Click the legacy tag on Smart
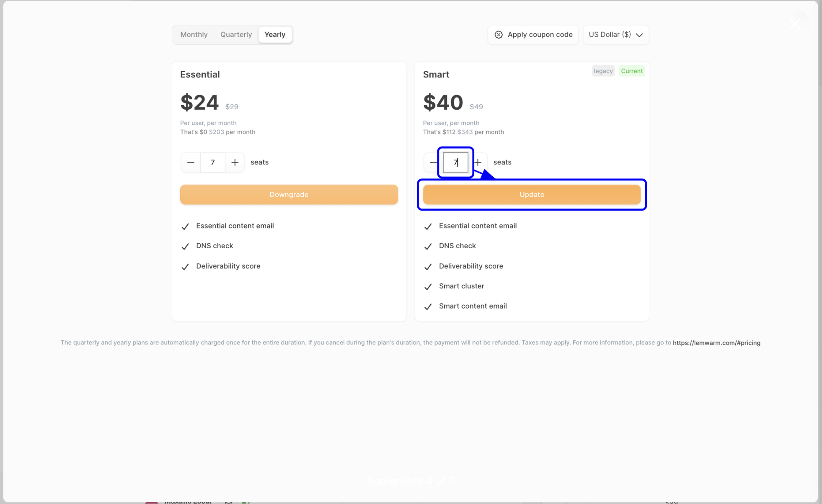The height and width of the screenshot is (504, 822). [x=603, y=71]
